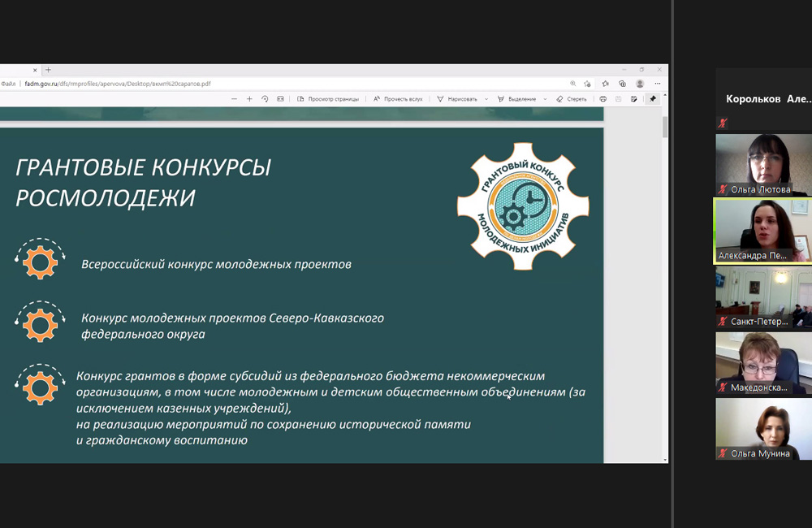The height and width of the screenshot is (528, 812).
Task: Open the browser Collections icon
Action: point(622,84)
